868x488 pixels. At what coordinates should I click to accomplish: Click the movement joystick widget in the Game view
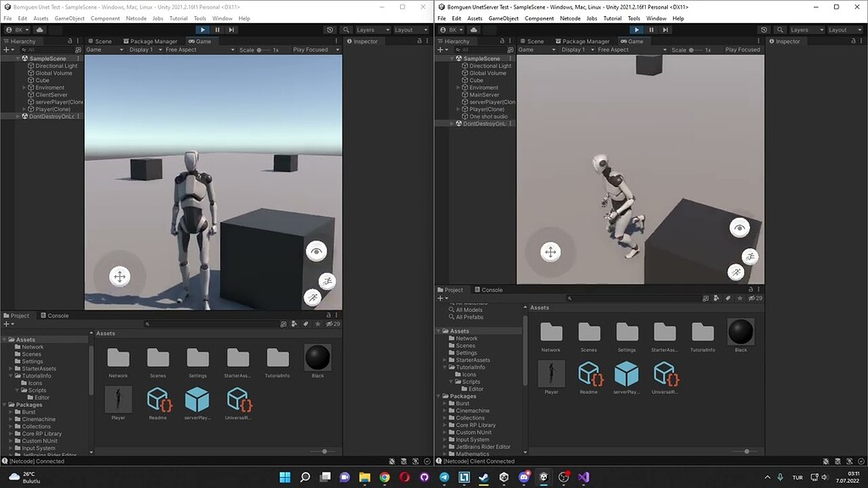coord(120,276)
